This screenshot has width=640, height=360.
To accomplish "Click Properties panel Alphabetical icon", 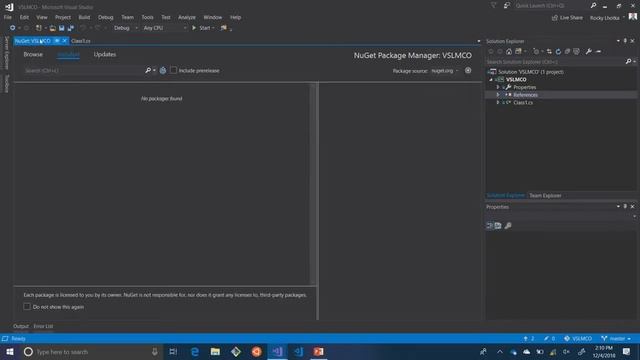I will (x=498, y=226).
